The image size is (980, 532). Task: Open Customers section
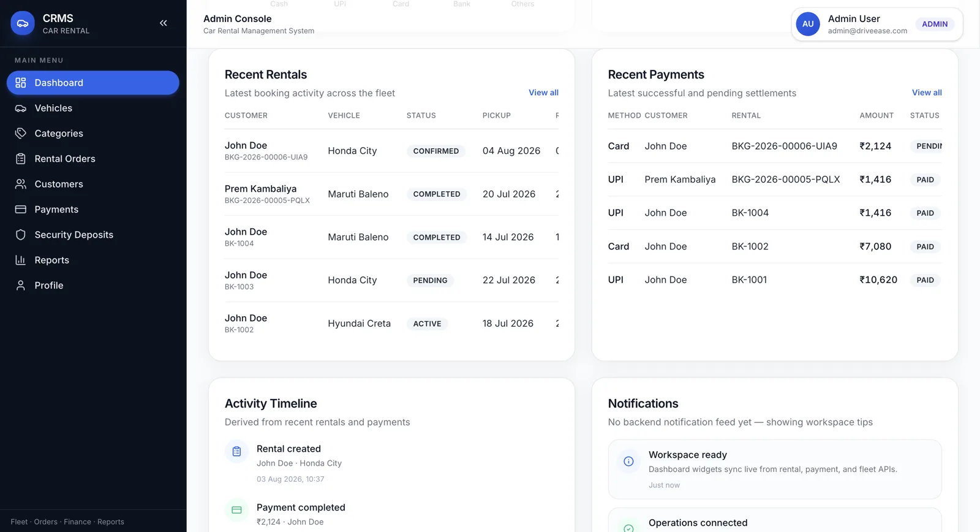93,184
